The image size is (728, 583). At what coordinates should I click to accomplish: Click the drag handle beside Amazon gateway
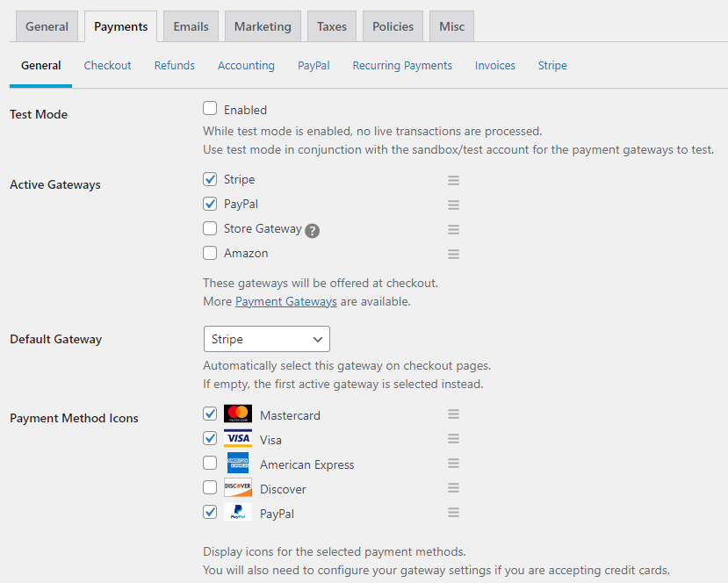(x=453, y=254)
